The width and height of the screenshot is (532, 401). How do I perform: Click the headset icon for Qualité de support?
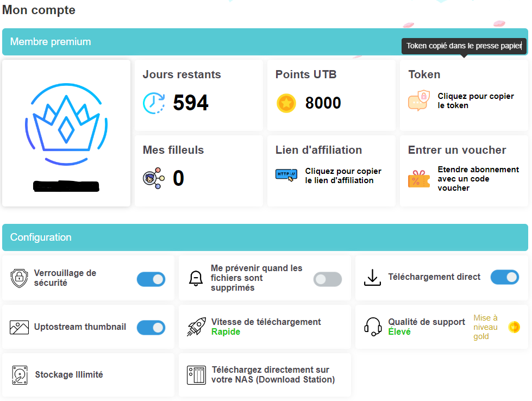pos(372,327)
